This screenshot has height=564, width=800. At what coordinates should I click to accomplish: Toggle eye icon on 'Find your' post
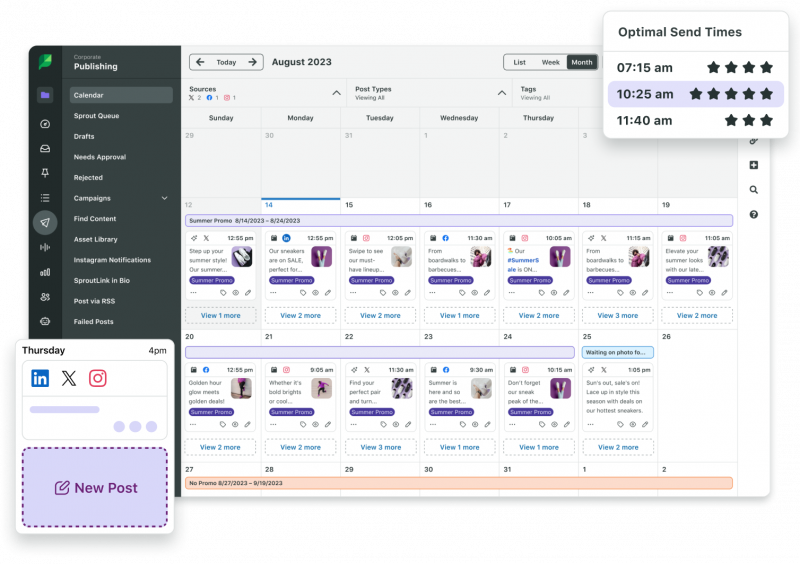[396, 425]
